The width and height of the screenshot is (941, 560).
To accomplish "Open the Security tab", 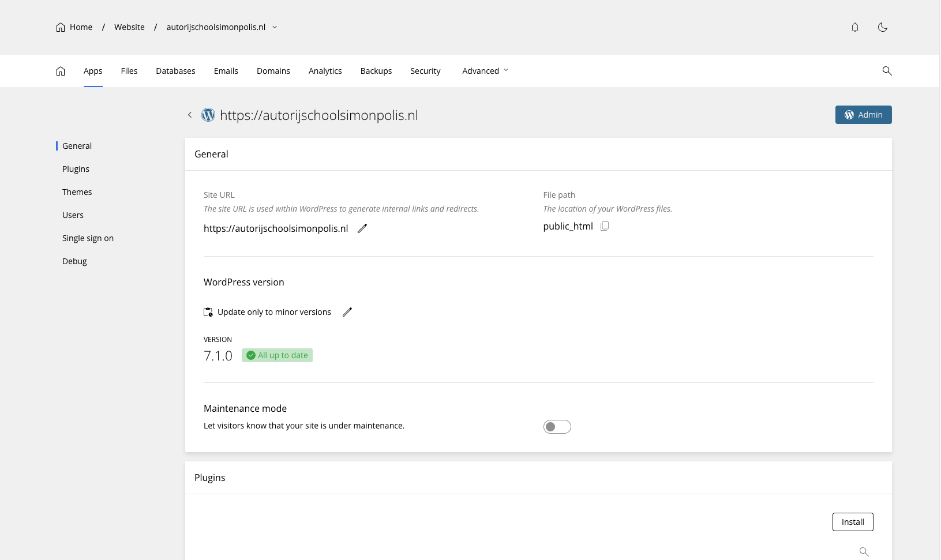I will pos(426,71).
